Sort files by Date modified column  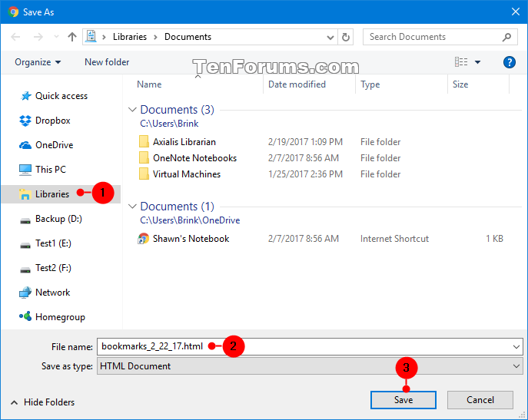click(297, 84)
